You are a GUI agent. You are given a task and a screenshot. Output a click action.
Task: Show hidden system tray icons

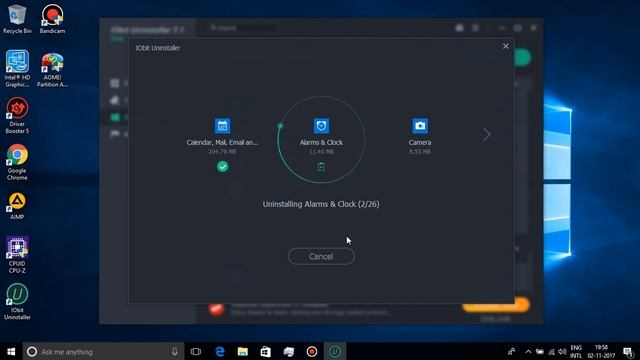tap(528, 351)
